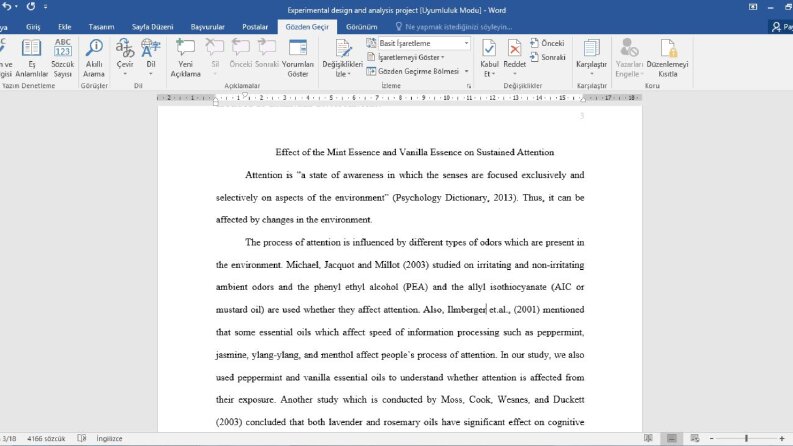This screenshot has width=793, height=446.
Task: Click the Redo repeat arrow icon
Action: (x=31, y=7)
